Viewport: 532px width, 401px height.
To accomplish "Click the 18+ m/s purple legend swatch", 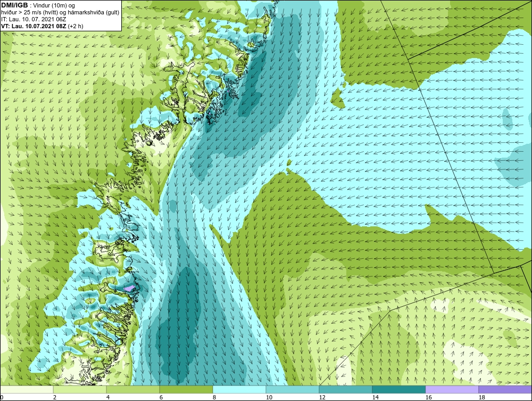I will point(505,389).
